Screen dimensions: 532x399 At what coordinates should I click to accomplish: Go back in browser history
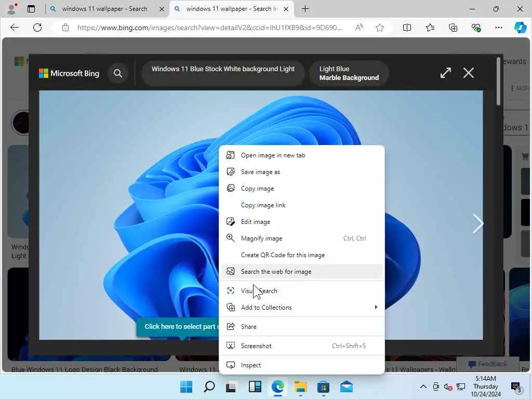[15, 28]
